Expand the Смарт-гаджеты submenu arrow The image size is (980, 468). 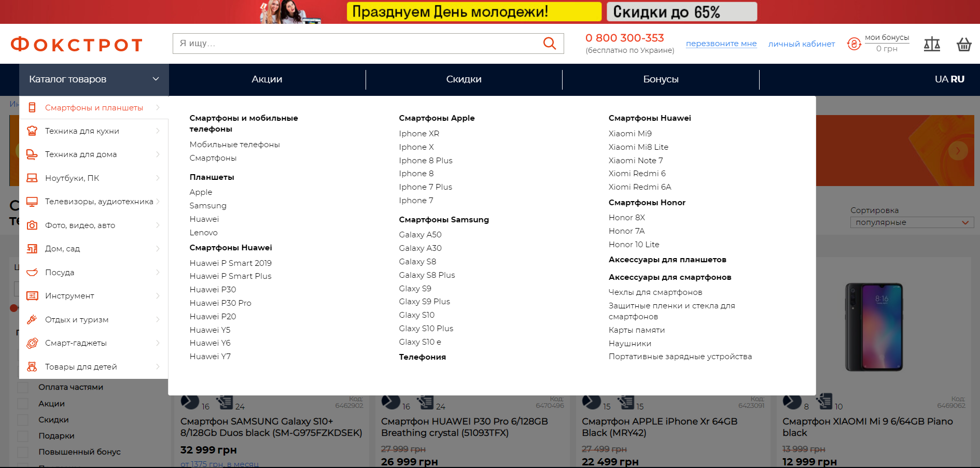tap(158, 343)
